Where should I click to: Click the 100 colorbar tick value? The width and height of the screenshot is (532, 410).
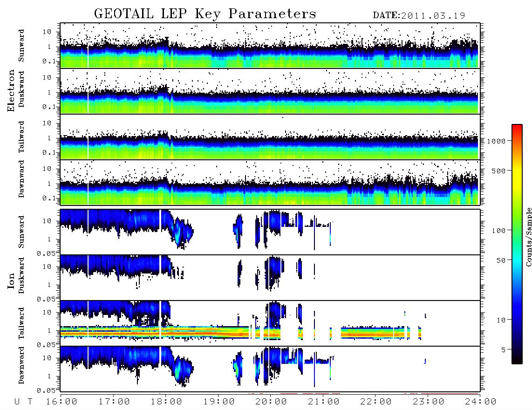(499, 231)
